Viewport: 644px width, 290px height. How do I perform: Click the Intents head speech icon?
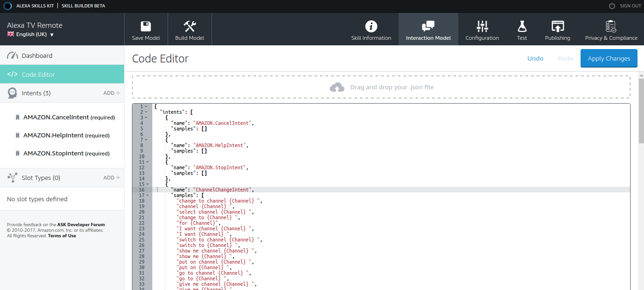click(x=13, y=93)
